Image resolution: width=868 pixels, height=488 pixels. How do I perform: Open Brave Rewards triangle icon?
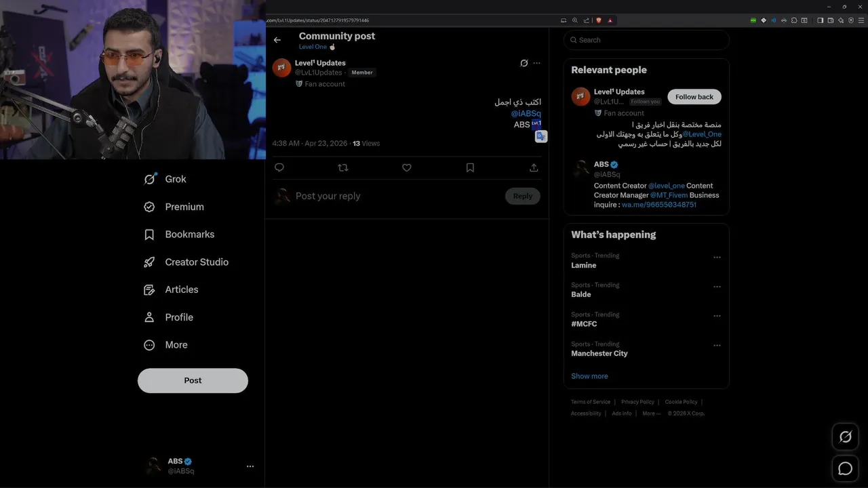tap(610, 20)
